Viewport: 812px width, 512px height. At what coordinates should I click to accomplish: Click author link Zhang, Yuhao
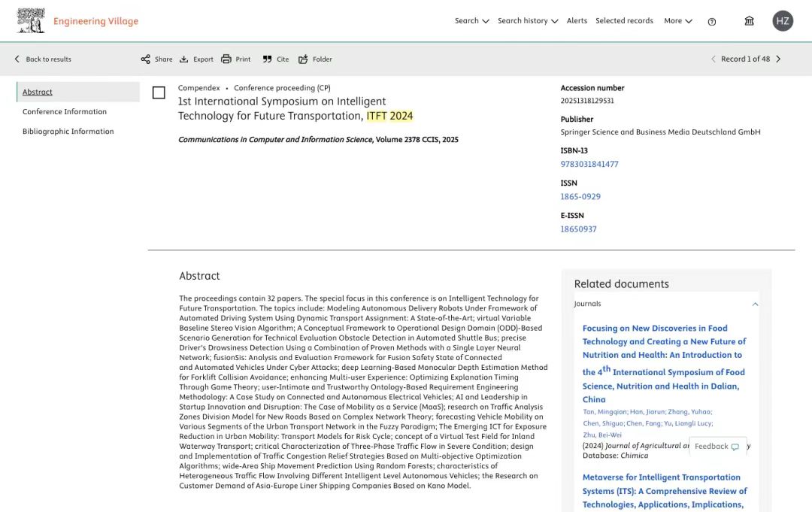click(689, 412)
